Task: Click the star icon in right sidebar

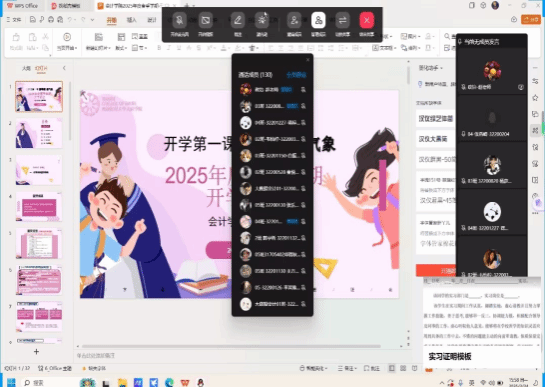Action: coord(535,98)
